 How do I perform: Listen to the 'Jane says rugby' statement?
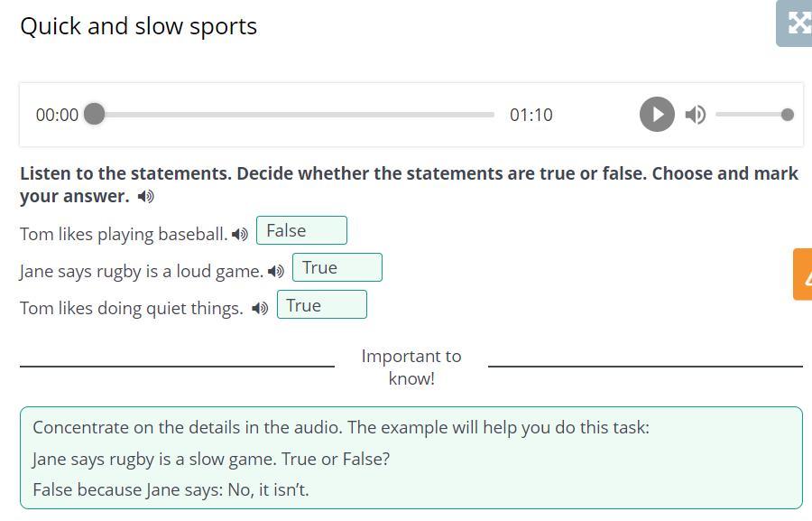[276, 271]
